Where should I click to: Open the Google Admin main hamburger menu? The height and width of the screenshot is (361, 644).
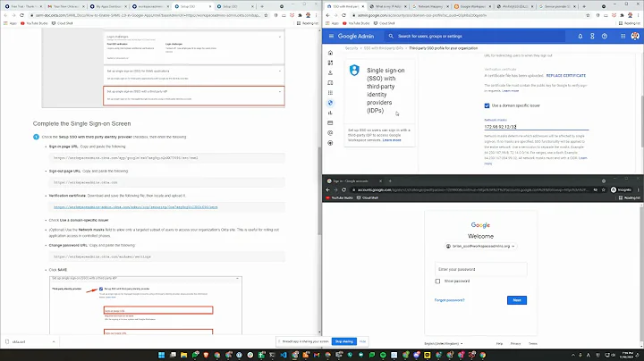click(331, 36)
